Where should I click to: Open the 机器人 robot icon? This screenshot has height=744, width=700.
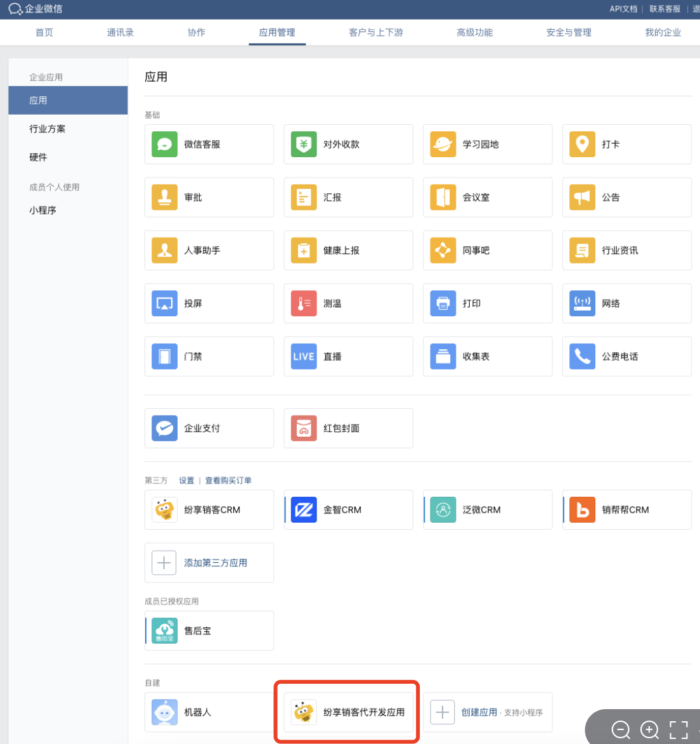point(164,713)
